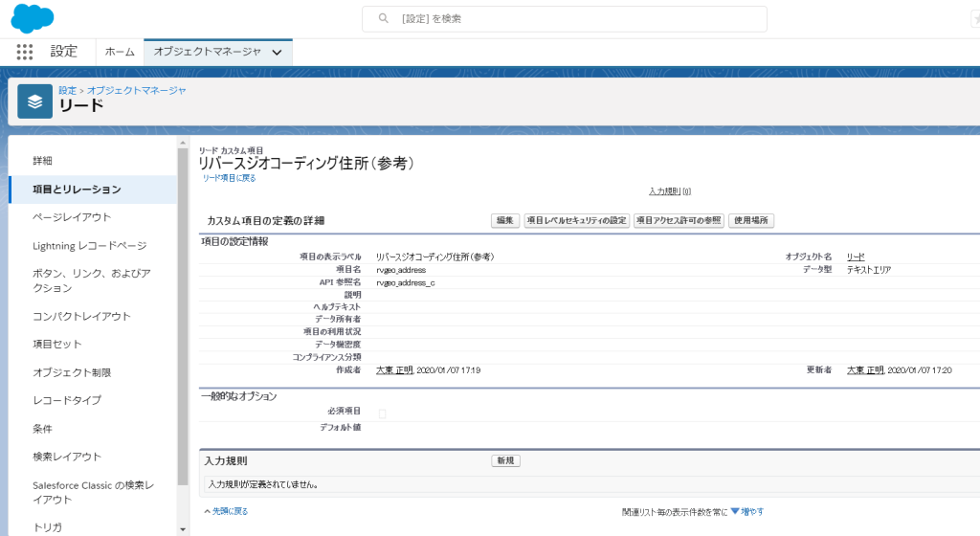Click the sidebar scrollbar thumb
The height and width of the screenshot is (536, 980).
pos(183,317)
